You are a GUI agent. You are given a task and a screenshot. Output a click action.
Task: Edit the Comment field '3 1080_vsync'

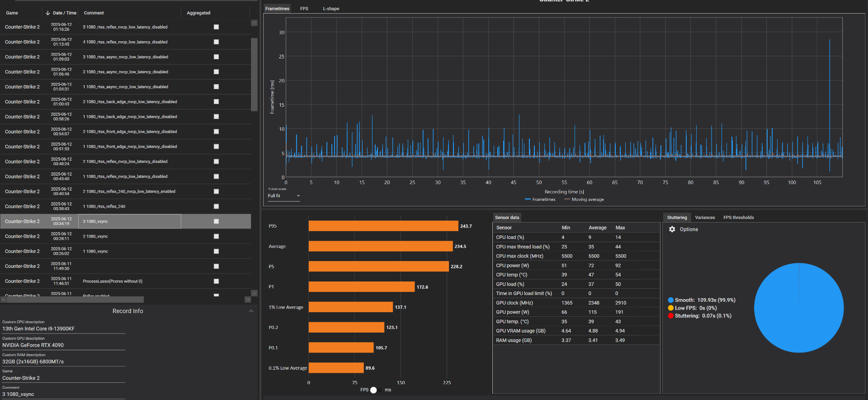pos(63,394)
